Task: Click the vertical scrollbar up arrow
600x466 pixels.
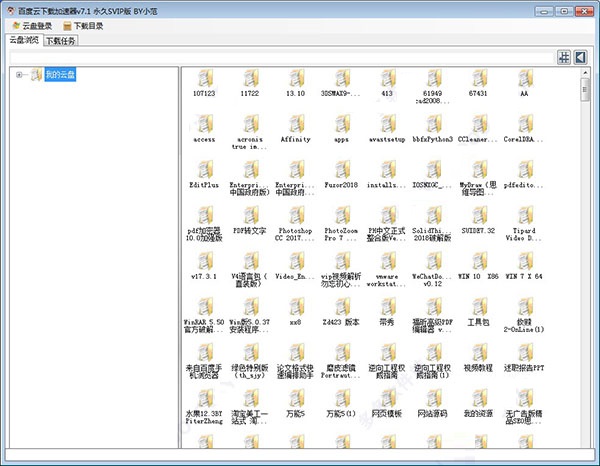Action: (586, 74)
